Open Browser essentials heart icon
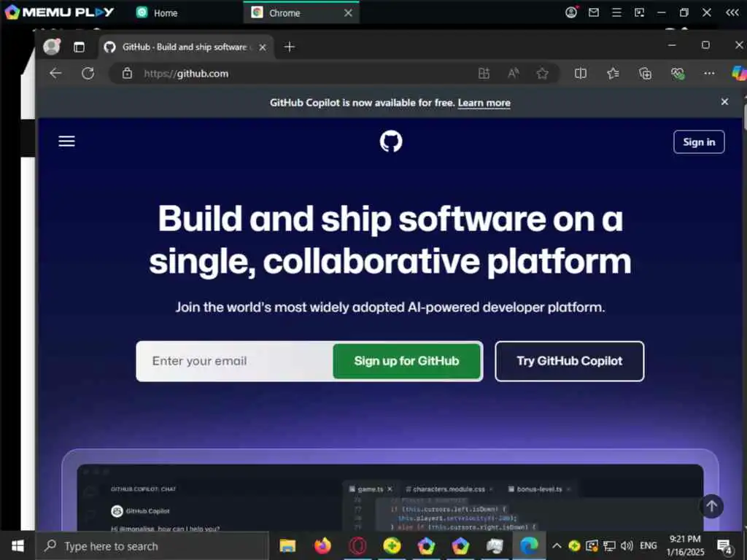 coord(678,74)
